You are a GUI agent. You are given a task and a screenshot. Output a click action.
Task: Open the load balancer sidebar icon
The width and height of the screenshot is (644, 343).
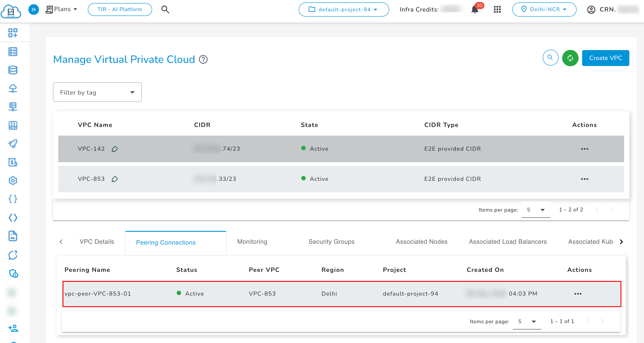pyautogui.click(x=13, y=107)
